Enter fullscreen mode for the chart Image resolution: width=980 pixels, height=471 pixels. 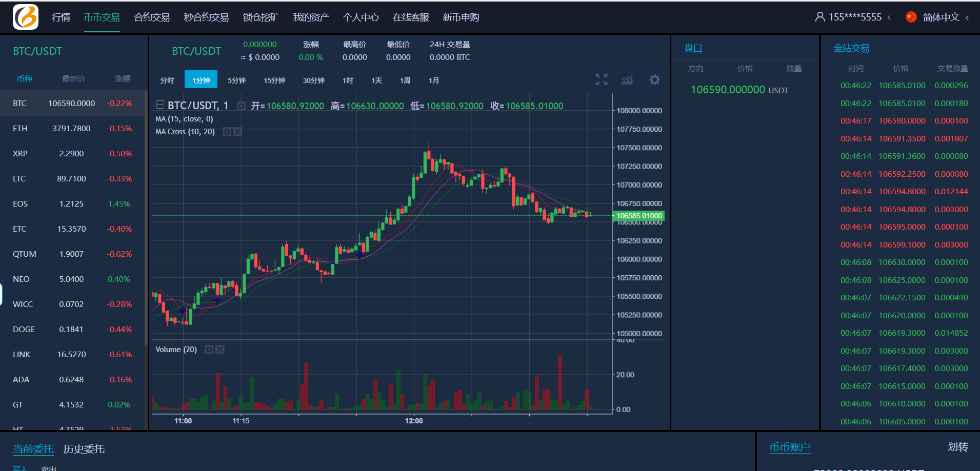602,79
